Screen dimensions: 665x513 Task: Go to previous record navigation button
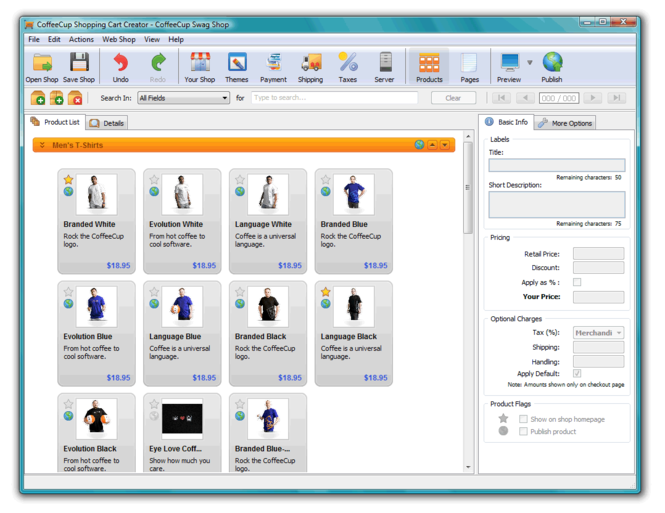(525, 98)
